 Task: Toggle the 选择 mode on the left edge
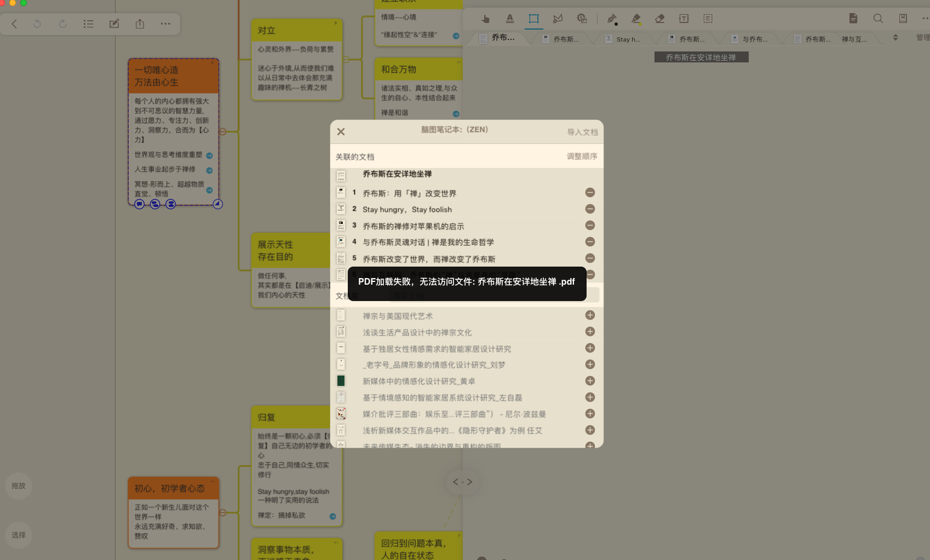point(18,535)
